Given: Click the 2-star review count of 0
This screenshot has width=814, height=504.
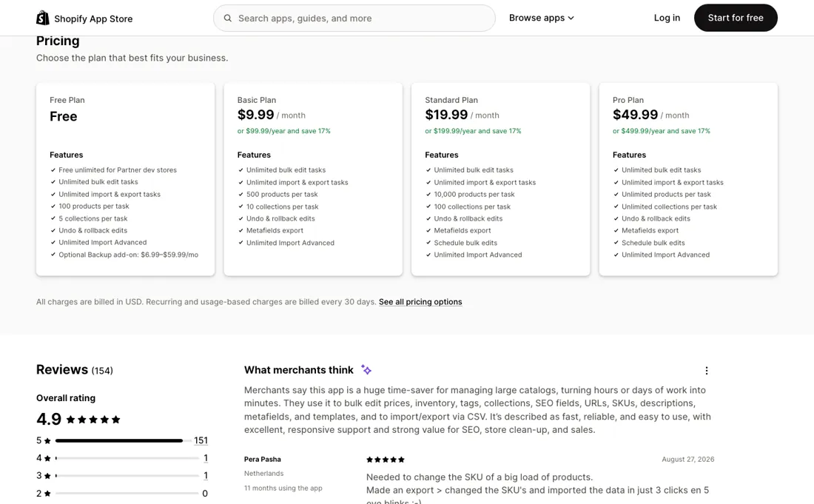Looking at the screenshot, I should (x=205, y=494).
